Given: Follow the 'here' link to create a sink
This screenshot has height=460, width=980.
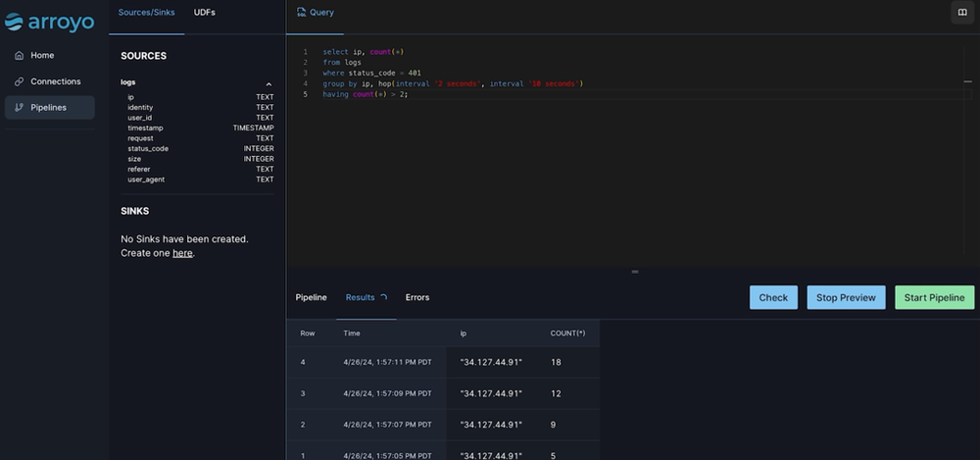Looking at the screenshot, I should click(x=182, y=253).
